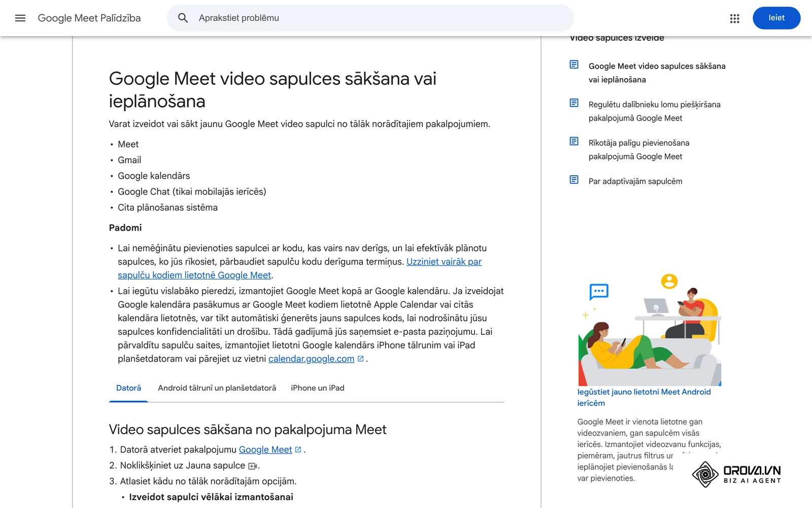The image size is (812, 508).
Task: Click the Ieiet sign-in button
Action: point(776,18)
